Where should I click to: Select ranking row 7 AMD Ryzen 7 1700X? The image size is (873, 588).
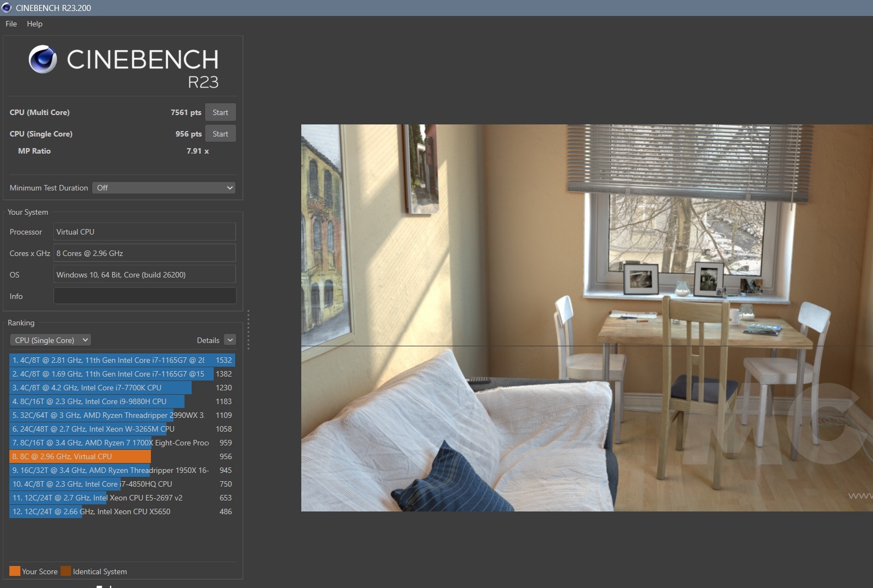point(122,443)
